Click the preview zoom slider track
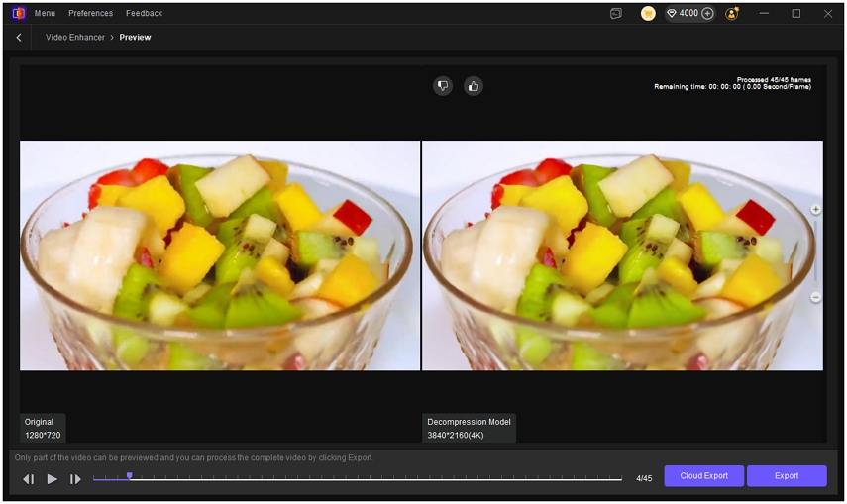This screenshot has width=847, height=504. point(815,252)
